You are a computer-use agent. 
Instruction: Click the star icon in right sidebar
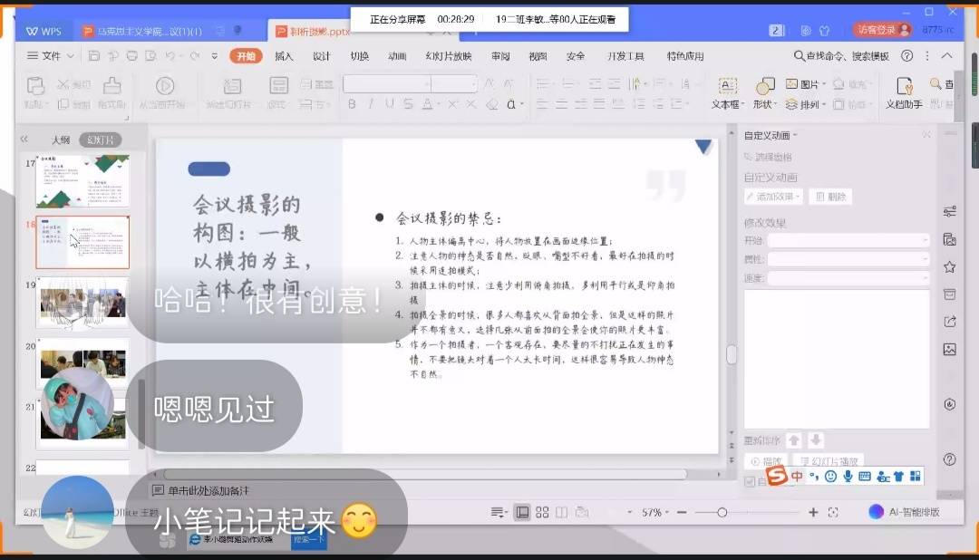pos(950,267)
